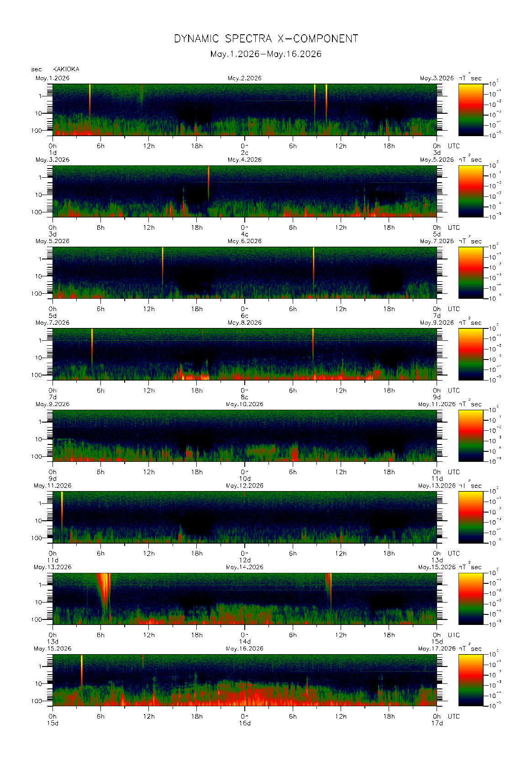Click the spike between 12h and 18h on May 5
The image size is (532, 767).
coord(163,266)
